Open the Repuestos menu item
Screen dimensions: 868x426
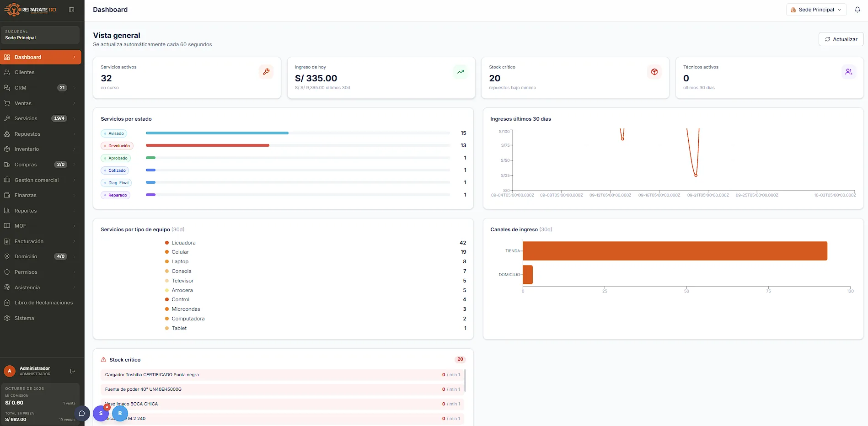(41, 134)
